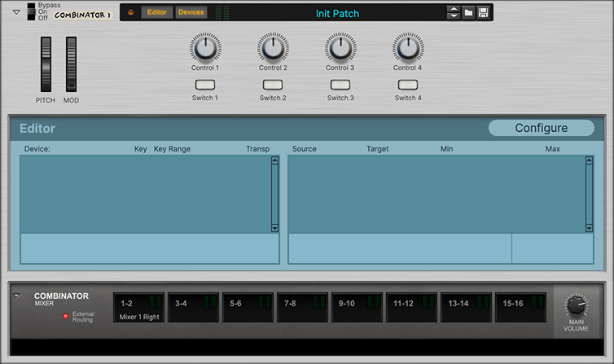Toggle the Switch 4 button

click(x=408, y=85)
